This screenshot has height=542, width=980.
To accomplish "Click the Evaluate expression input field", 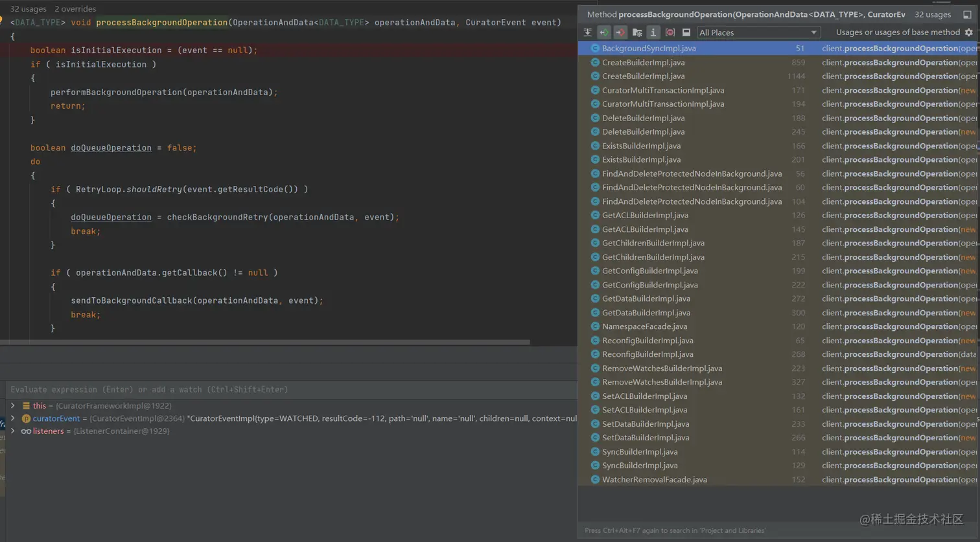I will click(292, 390).
